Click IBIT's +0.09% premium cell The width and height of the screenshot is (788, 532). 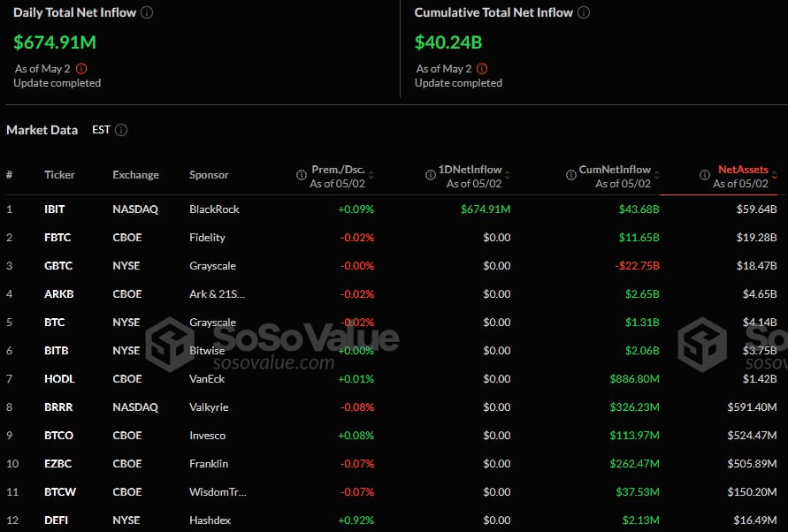click(356, 209)
